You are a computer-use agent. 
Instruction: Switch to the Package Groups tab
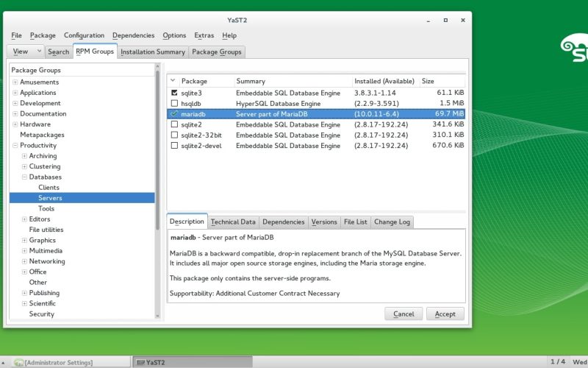click(217, 52)
